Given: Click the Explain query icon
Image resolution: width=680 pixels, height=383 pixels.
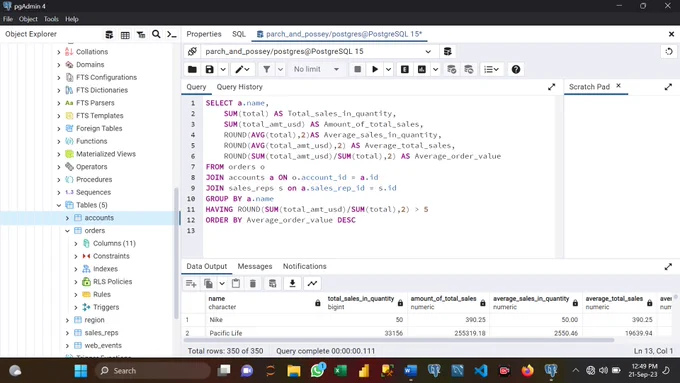Looking at the screenshot, I should (x=405, y=69).
